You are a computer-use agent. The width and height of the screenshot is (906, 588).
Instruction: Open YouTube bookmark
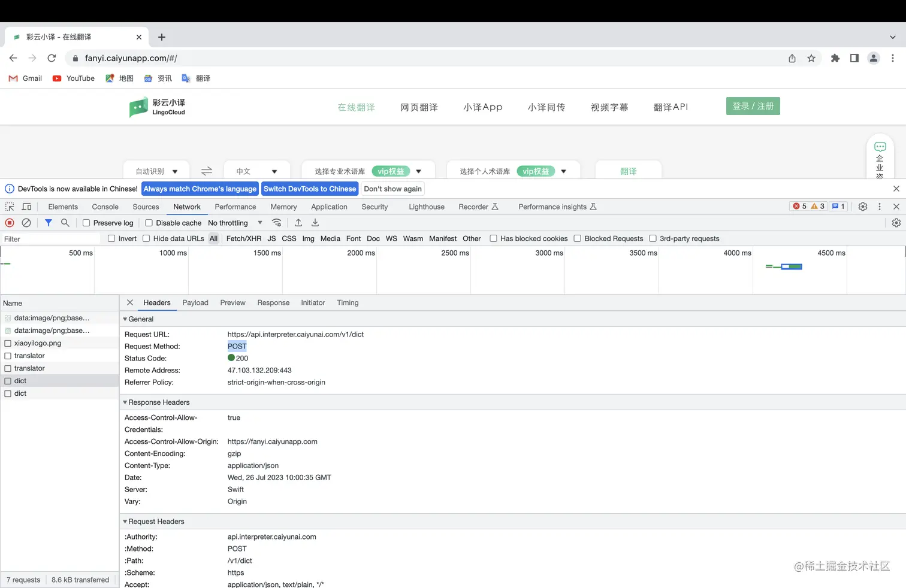tap(74, 78)
